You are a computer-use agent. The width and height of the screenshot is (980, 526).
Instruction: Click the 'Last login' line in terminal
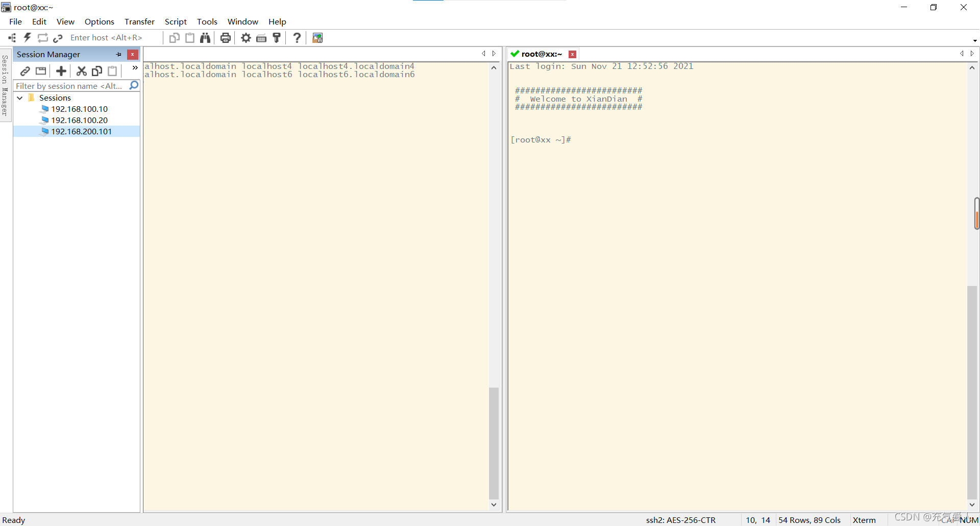pyautogui.click(x=602, y=66)
